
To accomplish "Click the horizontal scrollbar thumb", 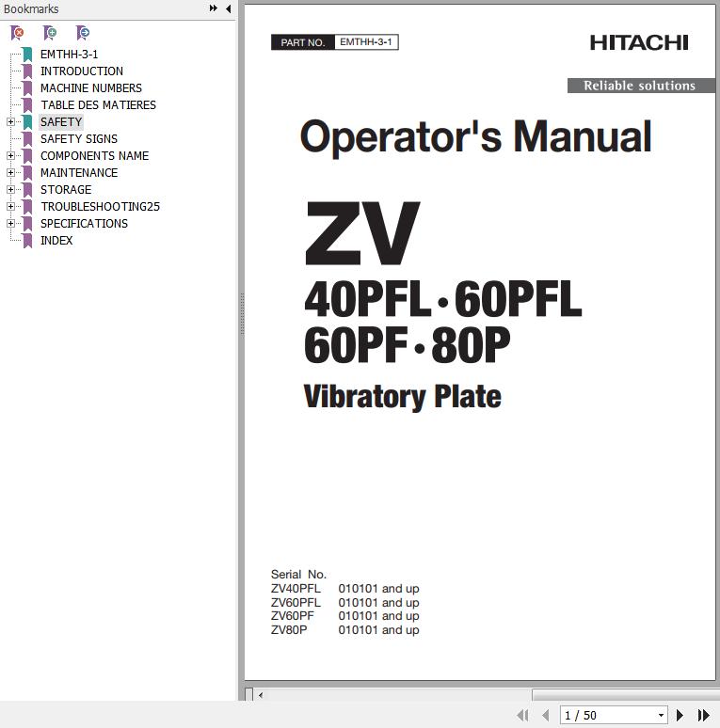I will tap(626, 695).
